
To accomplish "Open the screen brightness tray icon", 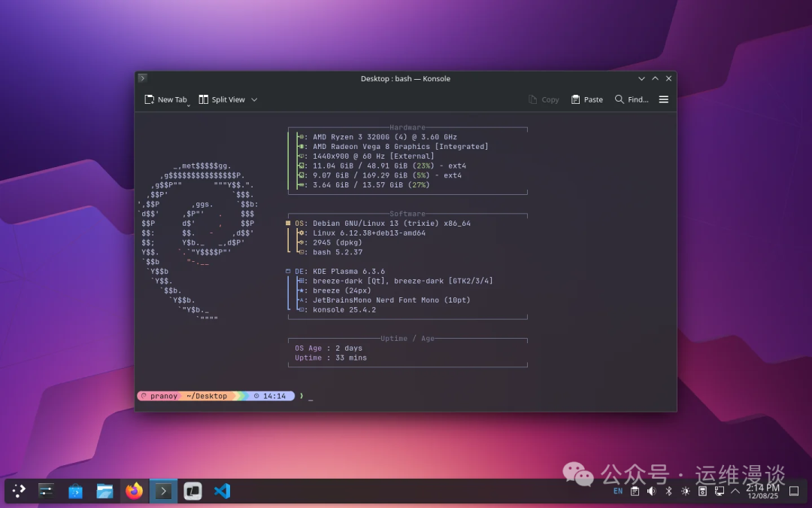I will (685, 491).
